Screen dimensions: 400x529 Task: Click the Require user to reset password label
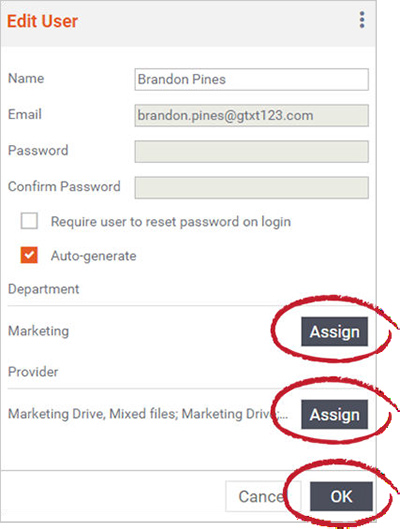pyautogui.click(x=171, y=222)
